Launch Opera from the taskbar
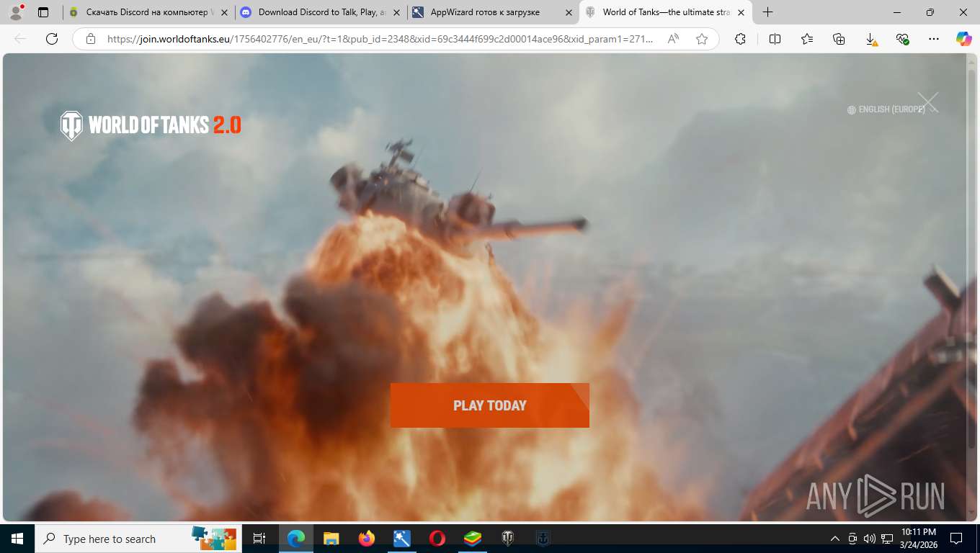This screenshot has width=980, height=553. tap(437, 539)
